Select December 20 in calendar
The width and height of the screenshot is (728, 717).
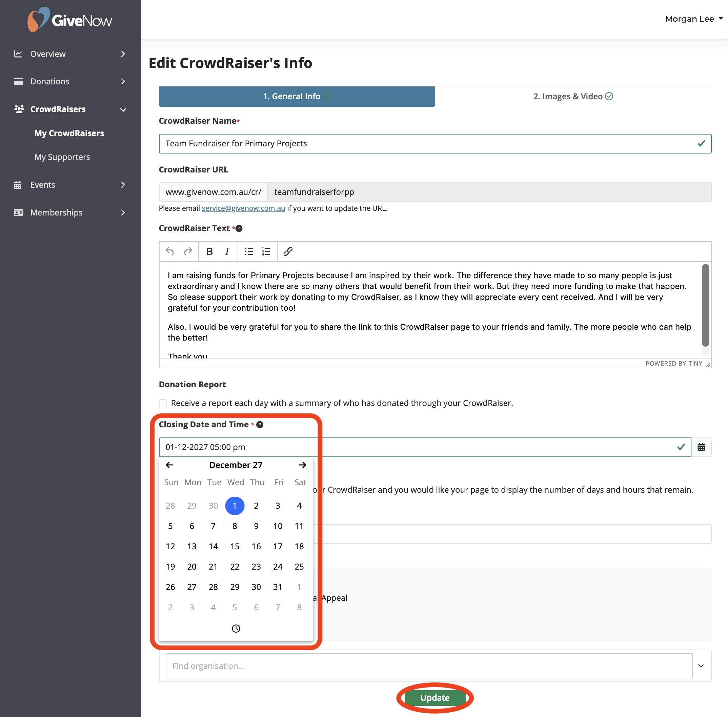coord(192,567)
